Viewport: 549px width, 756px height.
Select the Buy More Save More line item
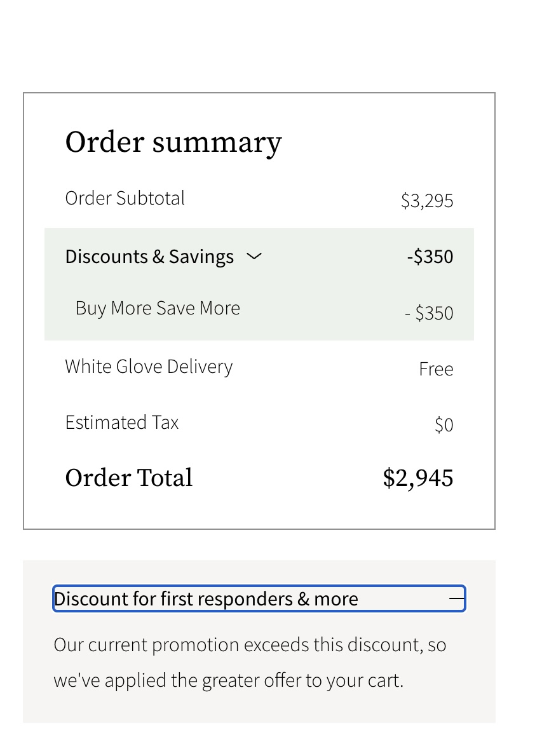coord(158,308)
